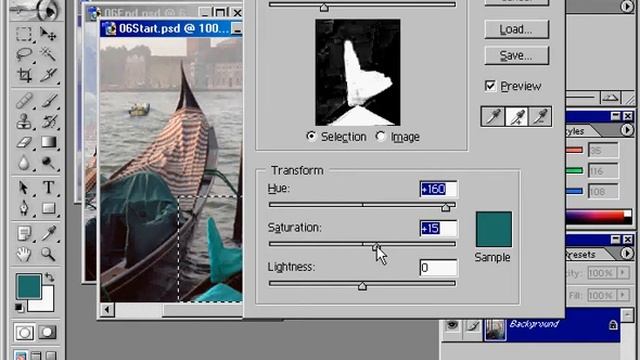Select the Gradient tool
The height and width of the screenshot is (360, 640).
[x=48, y=142]
